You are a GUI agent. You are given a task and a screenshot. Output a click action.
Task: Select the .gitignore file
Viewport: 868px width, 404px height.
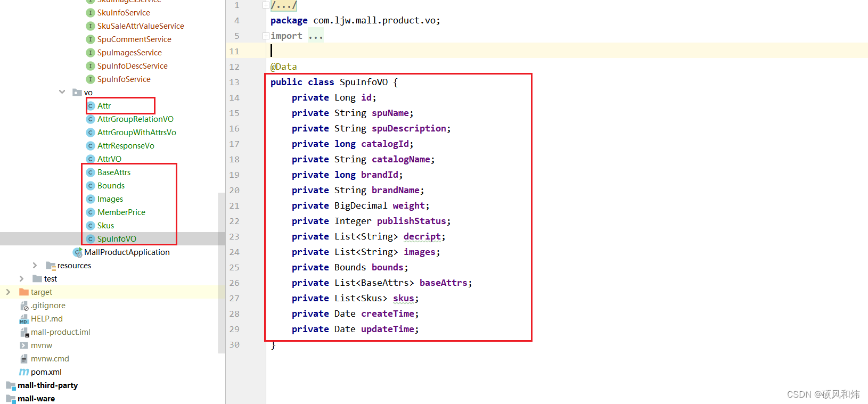pyautogui.click(x=48, y=306)
